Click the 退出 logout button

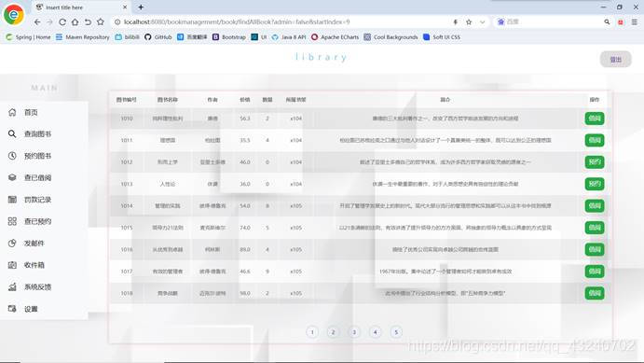tap(616, 60)
